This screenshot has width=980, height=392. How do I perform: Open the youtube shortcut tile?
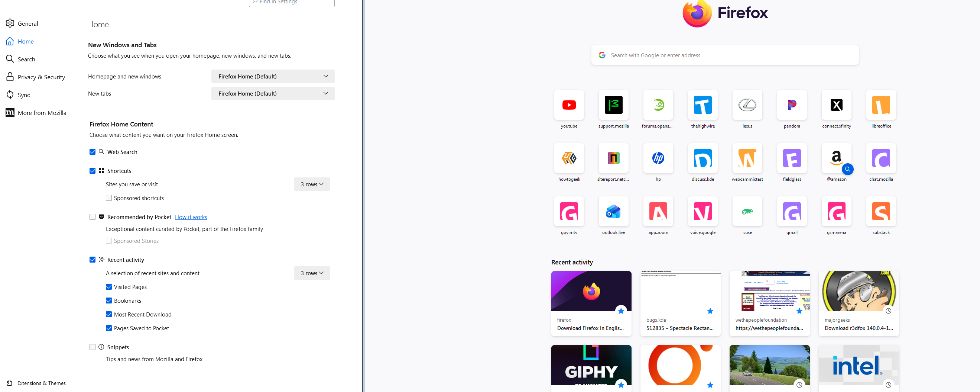[x=569, y=105]
